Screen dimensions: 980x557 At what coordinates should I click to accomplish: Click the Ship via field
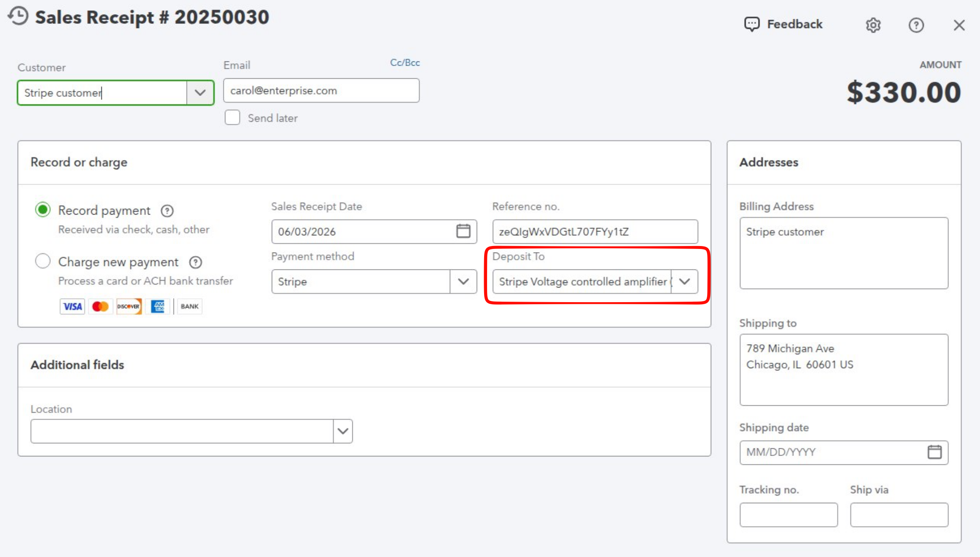click(899, 514)
